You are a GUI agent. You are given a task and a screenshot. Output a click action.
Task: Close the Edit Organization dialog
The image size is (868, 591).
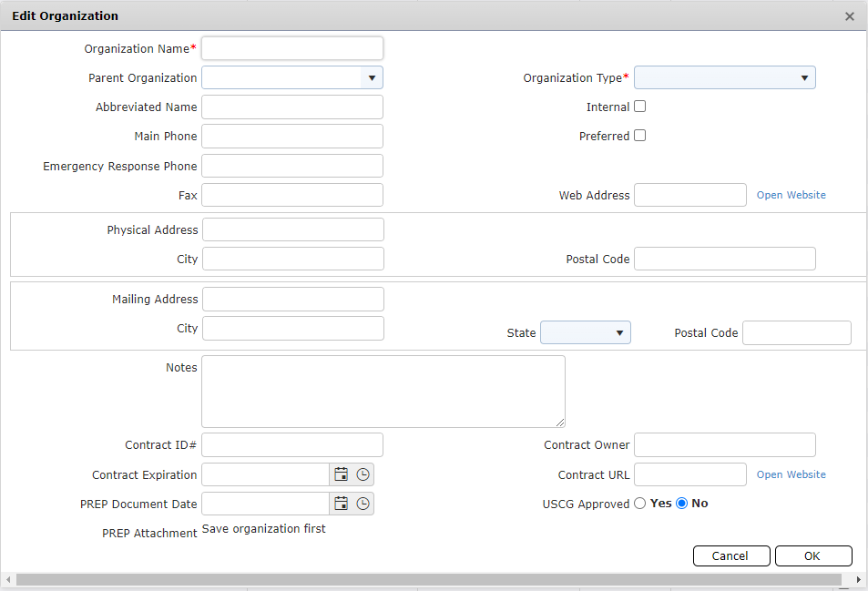[850, 16]
